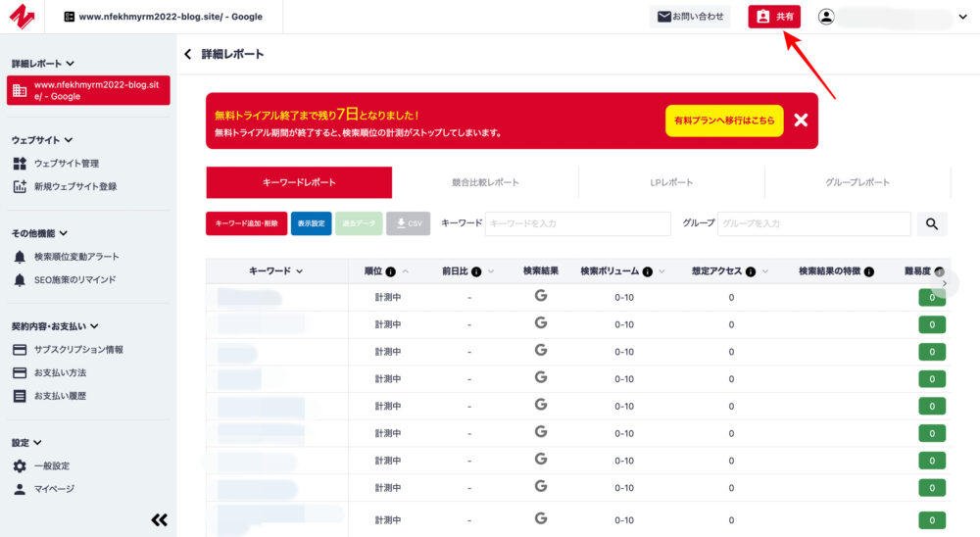Open SEO施策のリマインド bell item
This screenshot has height=537, width=980.
pyautogui.click(x=64, y=279)
